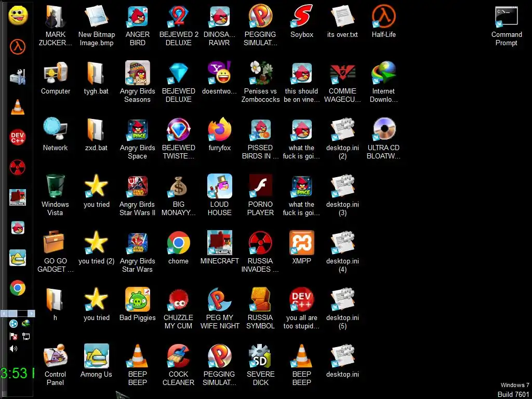Select the RUSSIA INVADES ... shortcut
Image resolution: width=532 pixels, height=399 pixels.
(261, 252)
